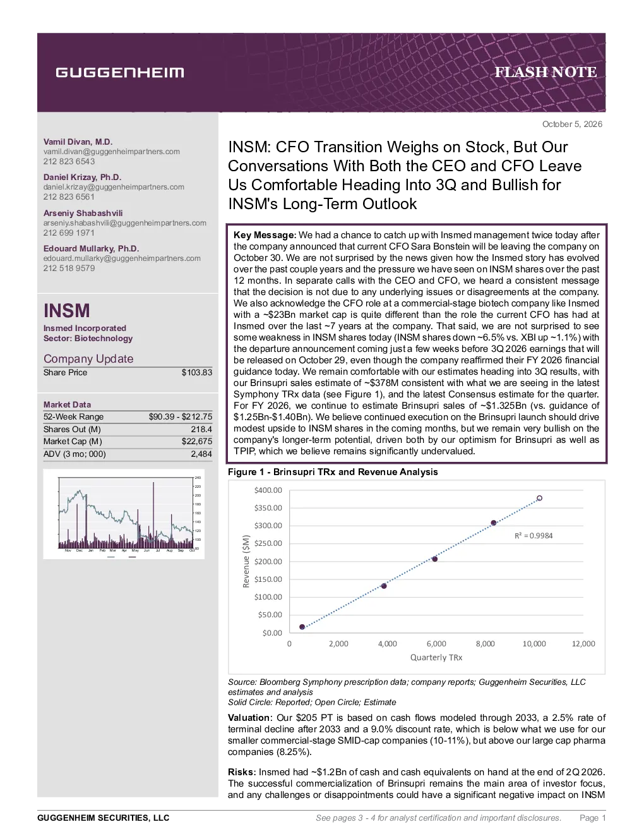Click the bold Valuation label
644x834 pixels.
tap(250, 718)
